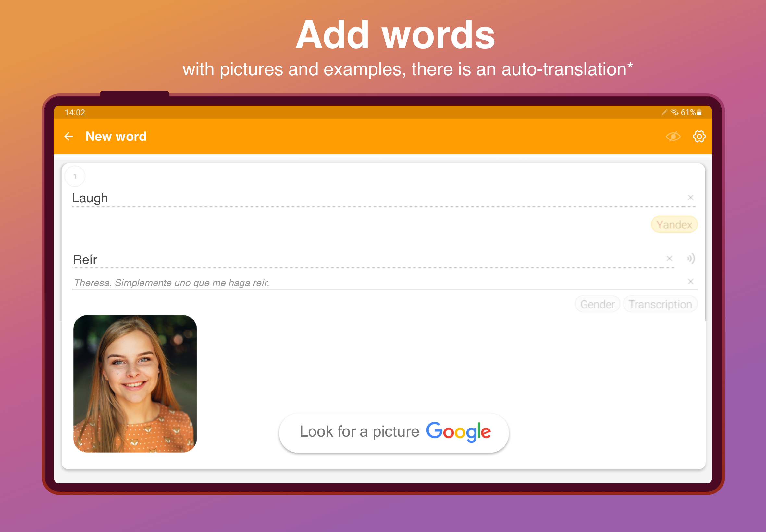Clear the Reír translation field
This screenshot has width=766, height=532.
point(669,259)
